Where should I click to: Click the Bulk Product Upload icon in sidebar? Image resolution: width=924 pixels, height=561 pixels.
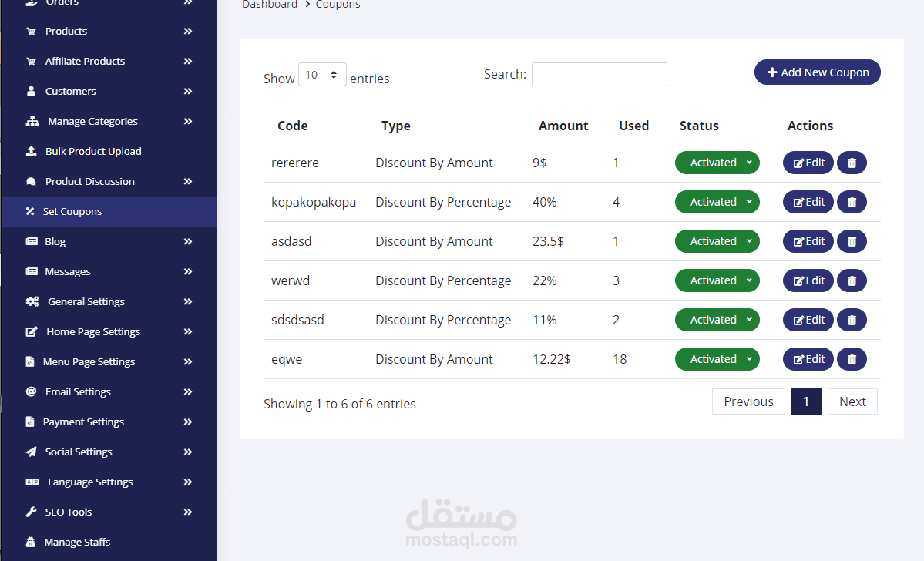point(32,151)
